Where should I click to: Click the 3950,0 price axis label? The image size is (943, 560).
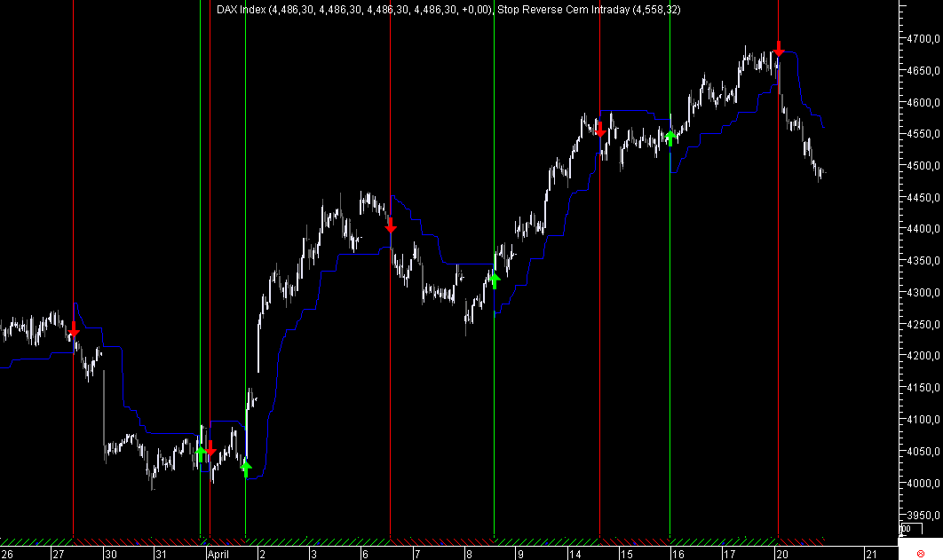click(x=923, y=515)
